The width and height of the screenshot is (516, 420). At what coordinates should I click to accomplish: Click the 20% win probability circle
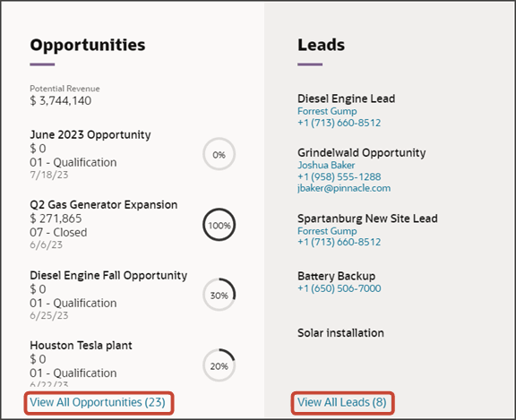[219, 365]
